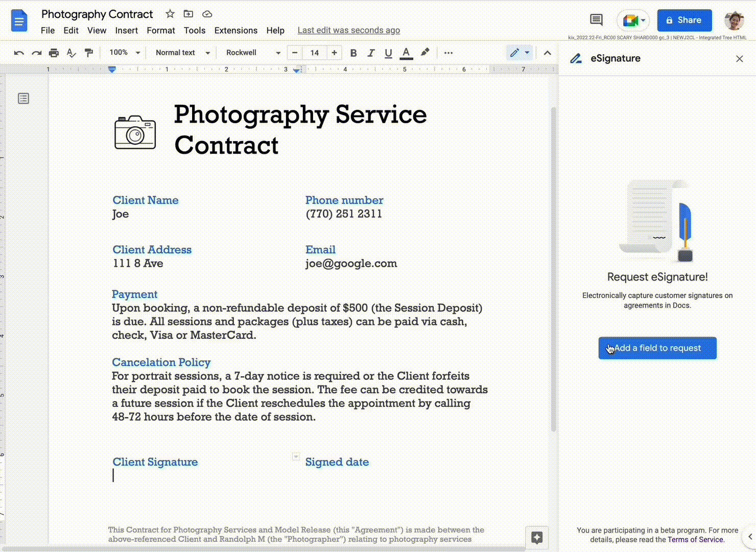Viewport: 756px width, 552px height.
Task: Move the document to a folder
Action: point(188,14)
